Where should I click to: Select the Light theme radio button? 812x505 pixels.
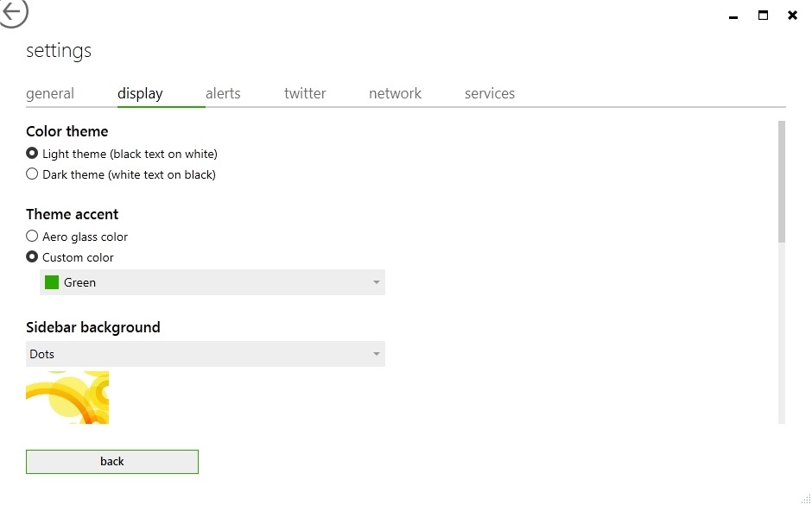(32, 154)
